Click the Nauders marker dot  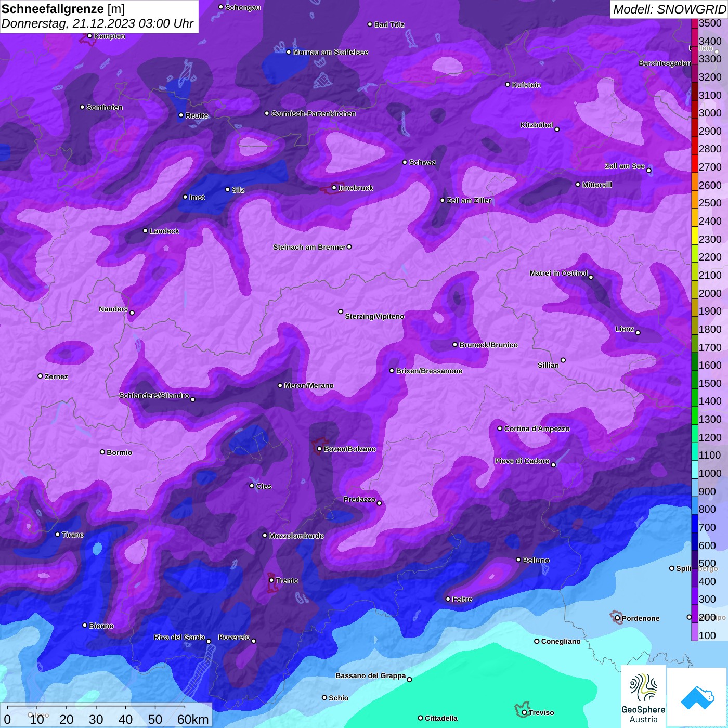pyautogui.click(x=132, y=313)
